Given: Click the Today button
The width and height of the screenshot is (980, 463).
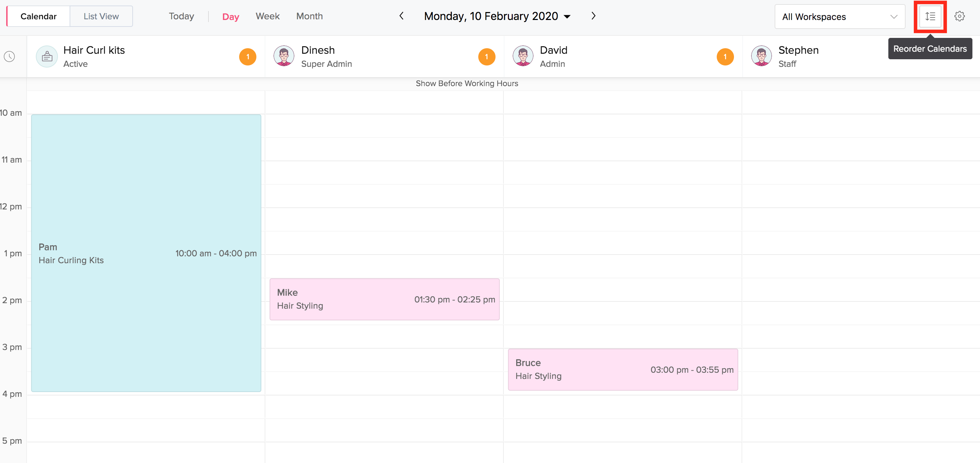Looking at the screenshot, I should 182,16.
